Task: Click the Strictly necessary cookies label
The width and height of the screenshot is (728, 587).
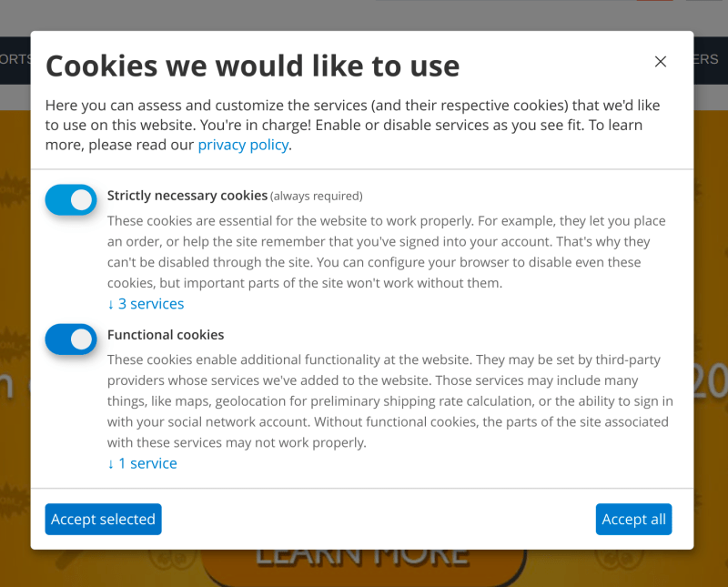Action: tap(187, 196)
